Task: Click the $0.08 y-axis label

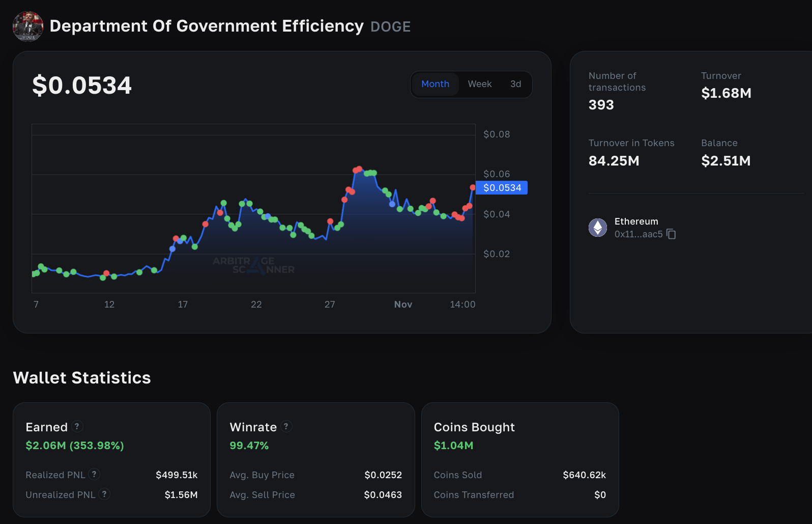Action: [x=497, y=134]
